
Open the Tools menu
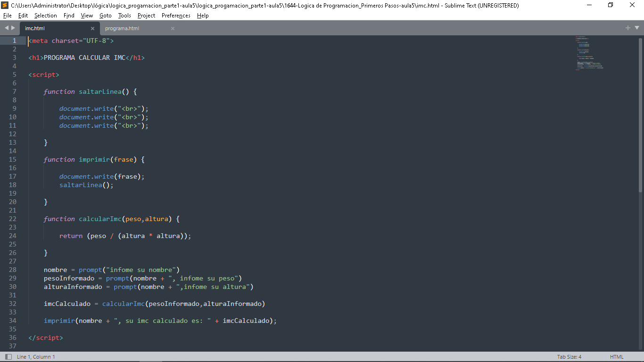click(x=124, y=16)
